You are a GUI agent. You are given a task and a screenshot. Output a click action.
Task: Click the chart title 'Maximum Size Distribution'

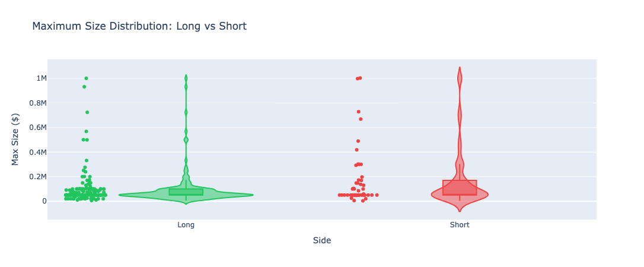click(x=103, y=26)
